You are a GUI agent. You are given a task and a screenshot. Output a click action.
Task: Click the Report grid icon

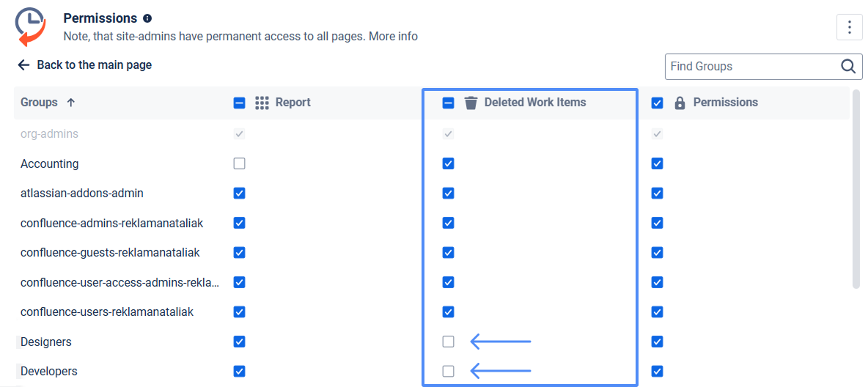pos(262,103)
